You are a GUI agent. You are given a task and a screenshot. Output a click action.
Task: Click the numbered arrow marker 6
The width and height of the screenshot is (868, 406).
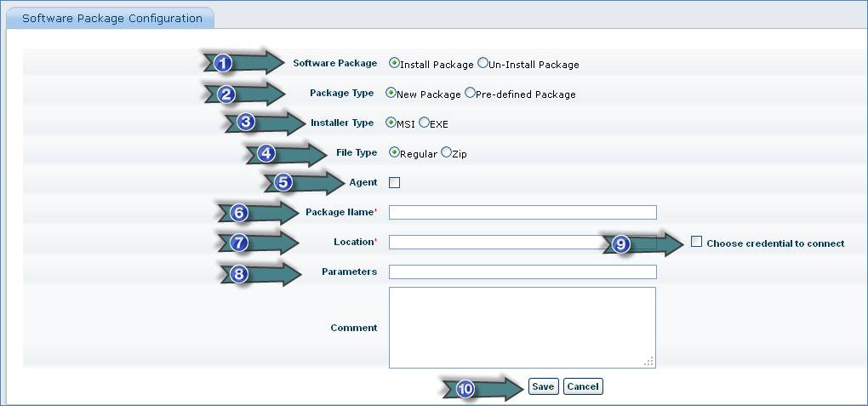pos(239,213)
